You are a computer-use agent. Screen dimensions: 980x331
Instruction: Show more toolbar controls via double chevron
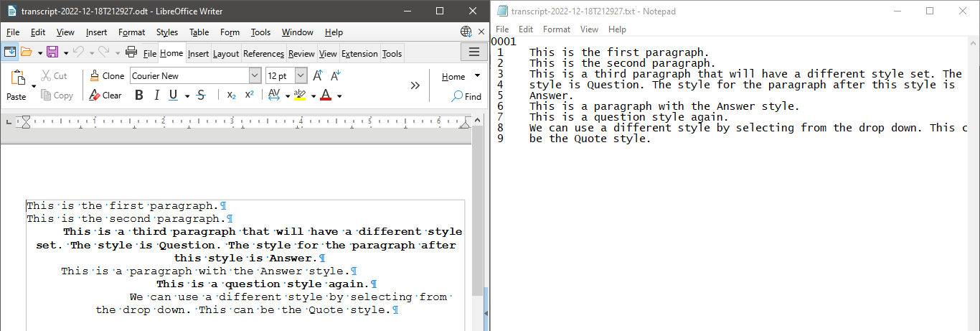pyautogui.click(x=415, y=85)
